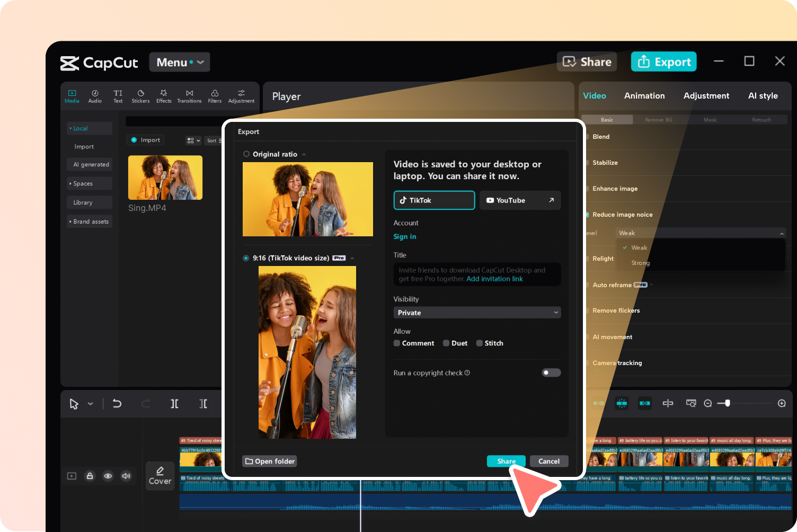797x532 pixels.
Task: Open the Effects panel
Action: coord(163,96)
